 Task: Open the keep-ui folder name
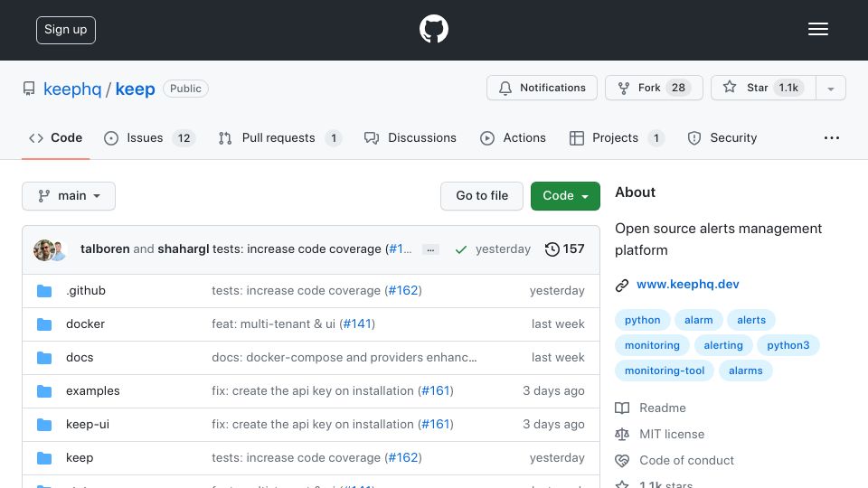(88, 425)
